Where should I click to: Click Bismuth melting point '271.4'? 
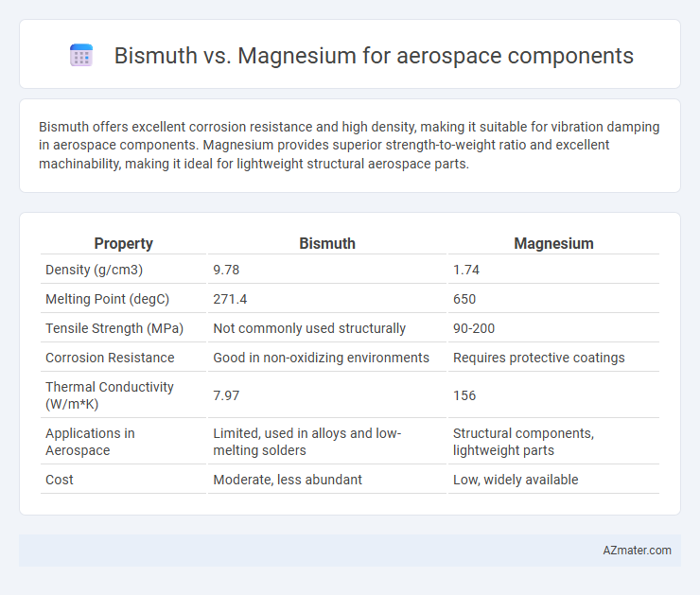point(230,299)
